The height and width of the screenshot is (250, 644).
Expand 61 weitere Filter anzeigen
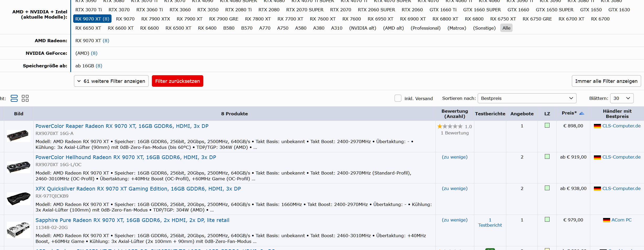(111, 81)
